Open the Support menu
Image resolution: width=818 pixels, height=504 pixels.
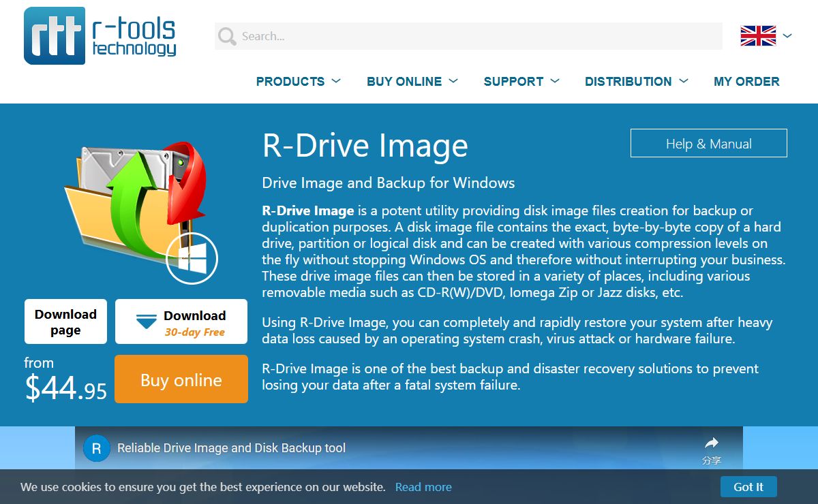pyautogui.click(x=513, y=82)
